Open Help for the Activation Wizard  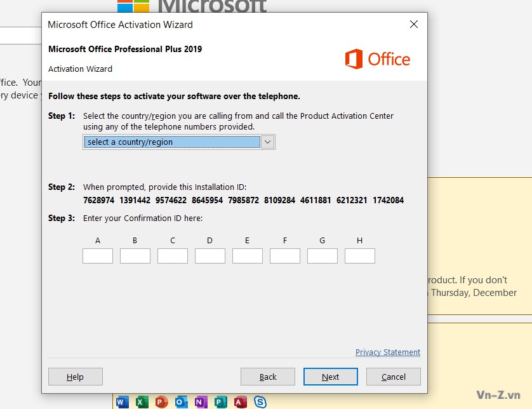coord(76,377)
